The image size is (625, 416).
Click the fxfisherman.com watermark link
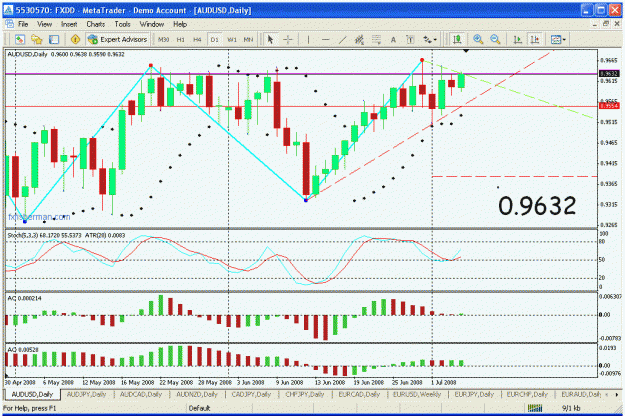(39, 217)
